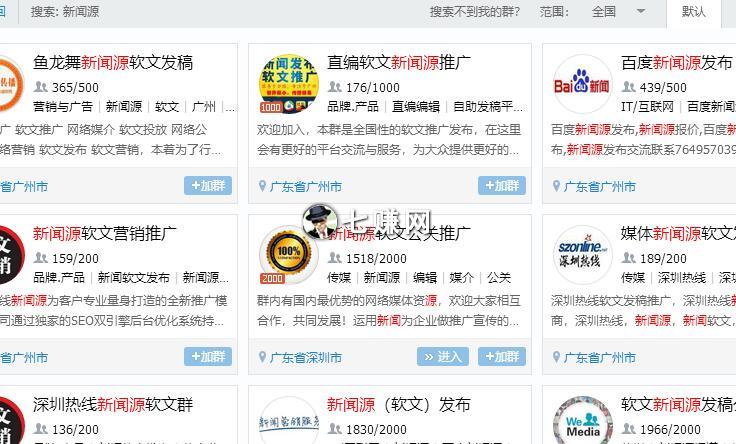Click 广东省广州市 on 百度新闻源发布 card
Viewport: 736px width, 444px height.
(599, 187)
